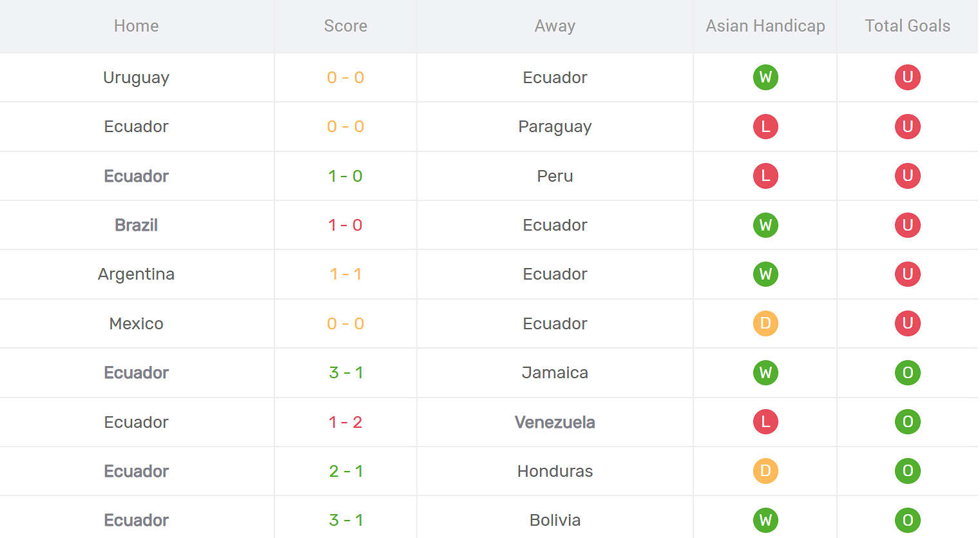Select the Total Goals column header
This screenshot has height=538, width=980.
907,26
